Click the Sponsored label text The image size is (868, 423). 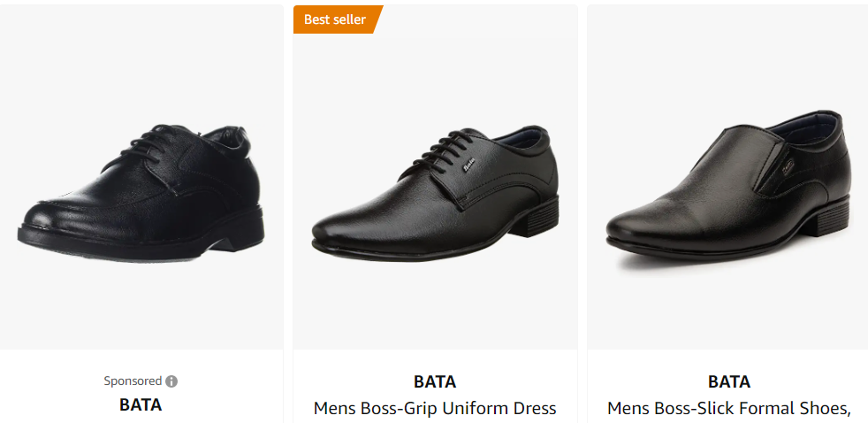133,381
